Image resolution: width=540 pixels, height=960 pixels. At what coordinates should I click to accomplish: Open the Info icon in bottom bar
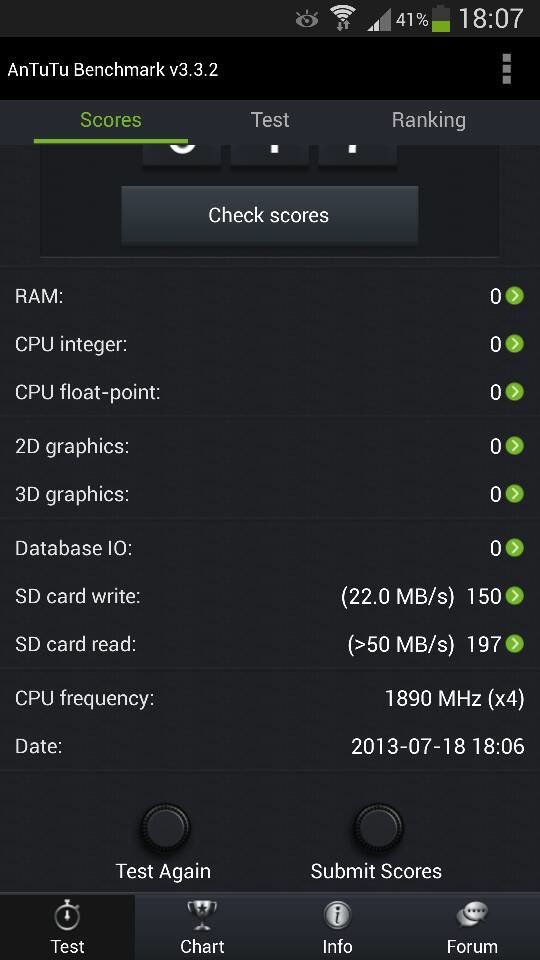[337, 916]
